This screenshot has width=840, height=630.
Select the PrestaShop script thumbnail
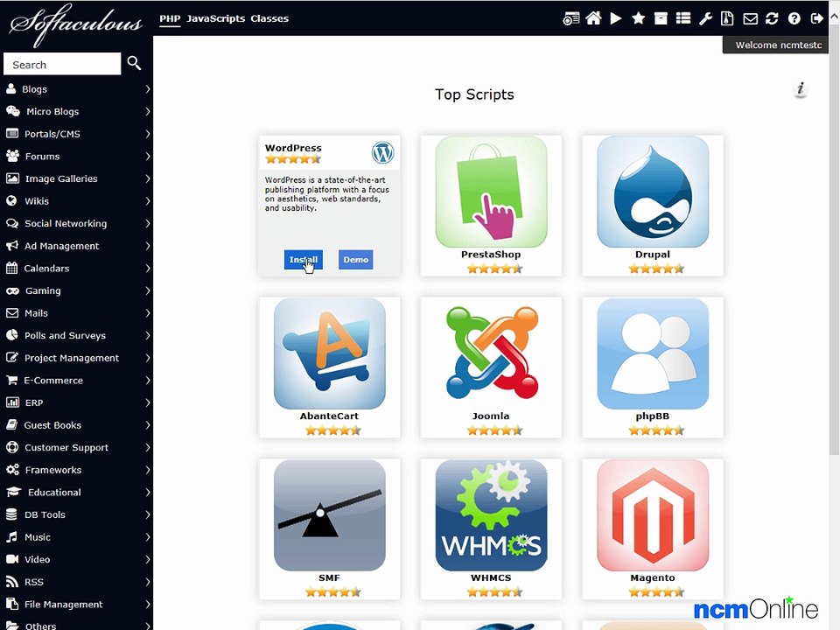click(491, 192)
